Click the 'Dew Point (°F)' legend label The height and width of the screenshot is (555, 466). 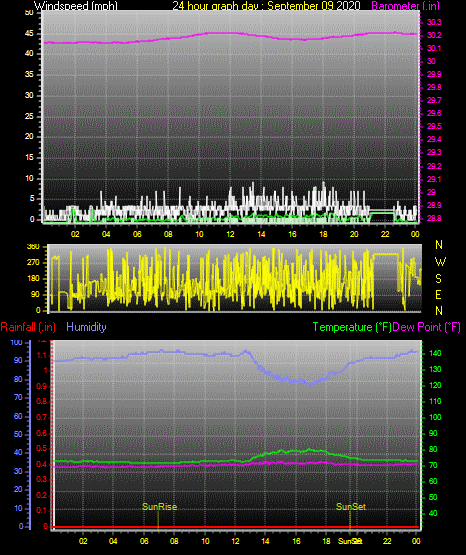coord(426,327)
